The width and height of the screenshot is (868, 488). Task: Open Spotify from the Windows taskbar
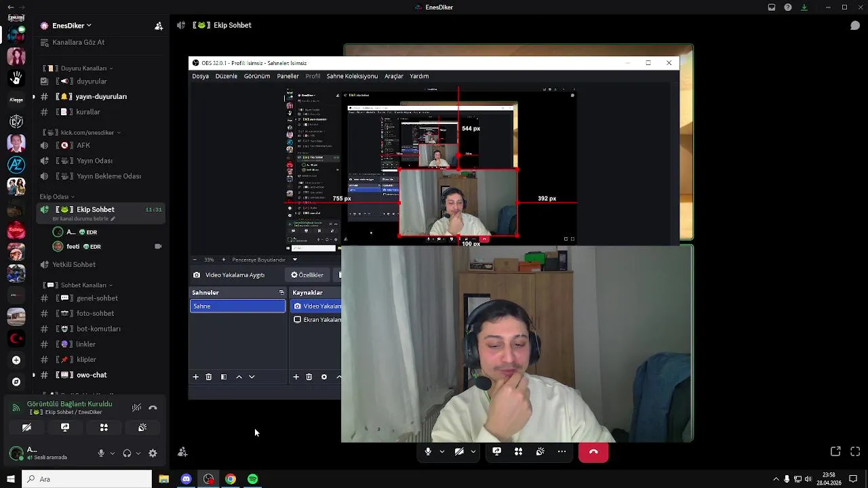tap(252, 479)
